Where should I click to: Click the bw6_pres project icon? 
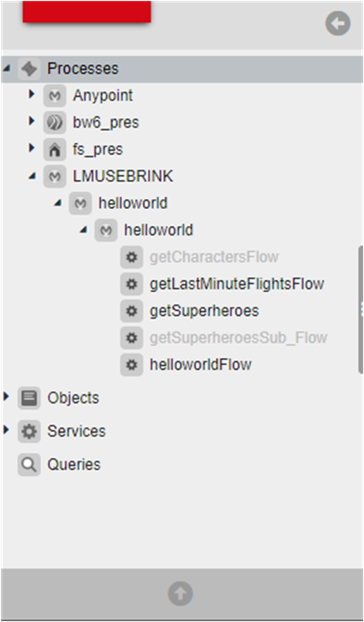tap(55, 123)
